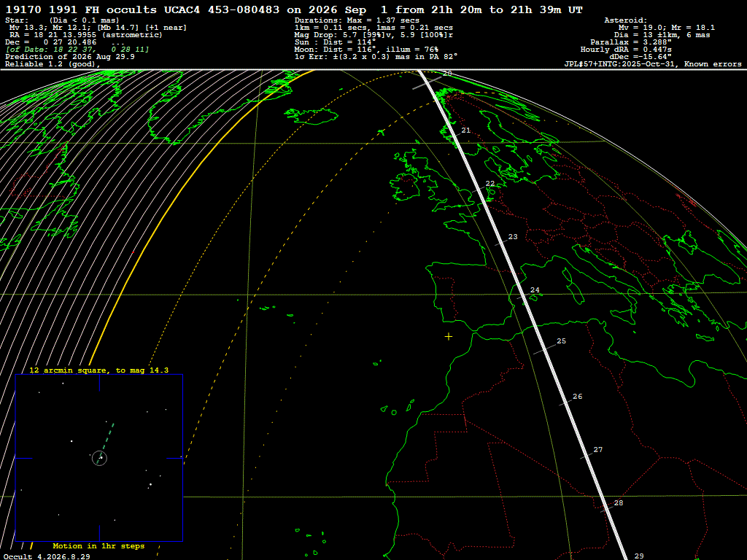Select the minute 24 path marker
Screen dimensions: 747x560
(x=535, y=290)
